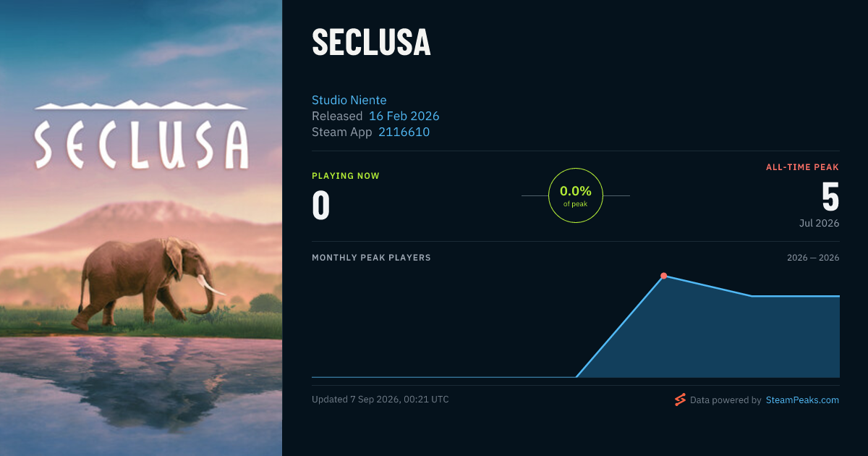Open Steam App ID 2116610 link

coord(404,132)
